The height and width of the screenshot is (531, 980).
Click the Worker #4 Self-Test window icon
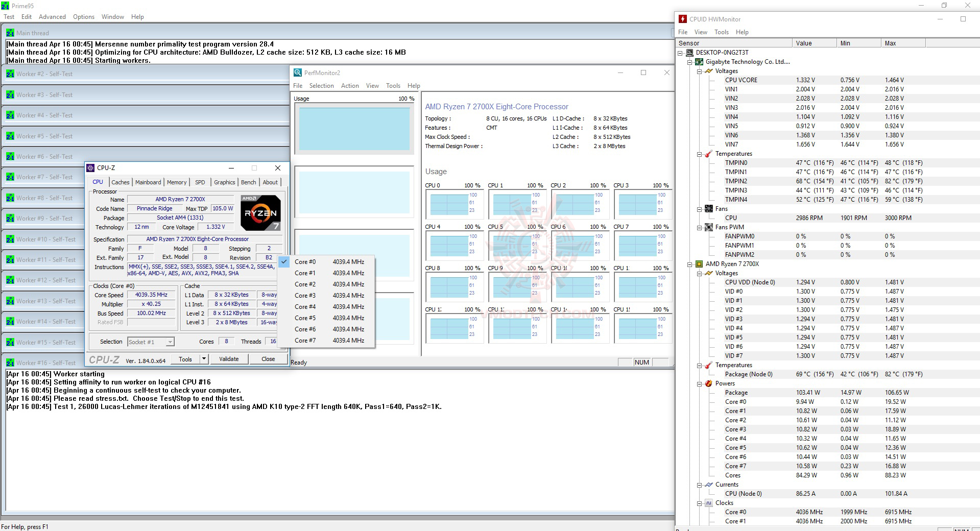pos(10,115)
